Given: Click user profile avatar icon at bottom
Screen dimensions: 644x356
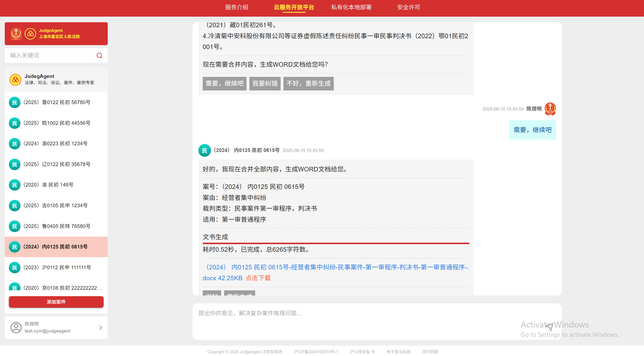Looking at the screenshot, I should pyautogui.click(x=16, y=327).
